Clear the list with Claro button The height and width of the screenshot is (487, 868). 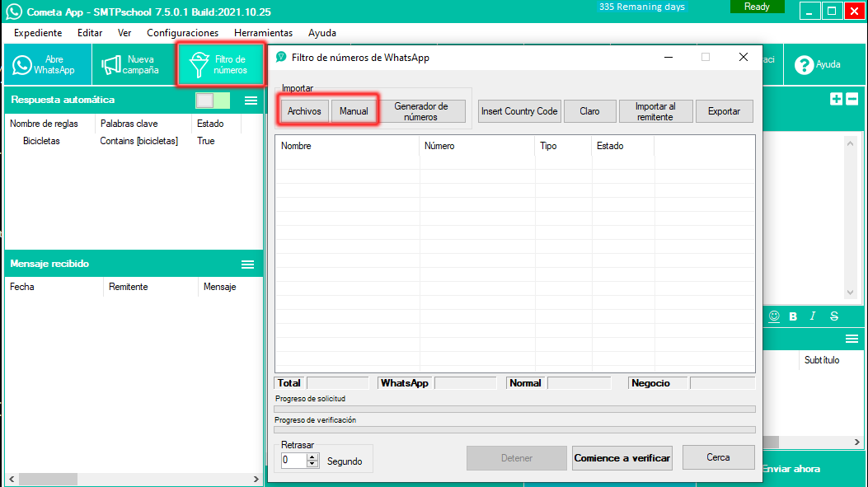589,111
